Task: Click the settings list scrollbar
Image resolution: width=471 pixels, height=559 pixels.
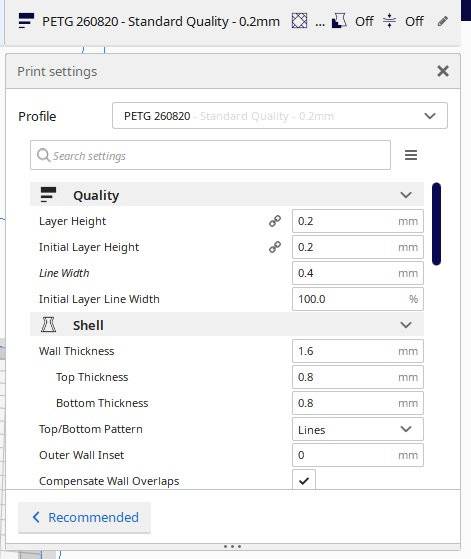Action: pos(436,224)
